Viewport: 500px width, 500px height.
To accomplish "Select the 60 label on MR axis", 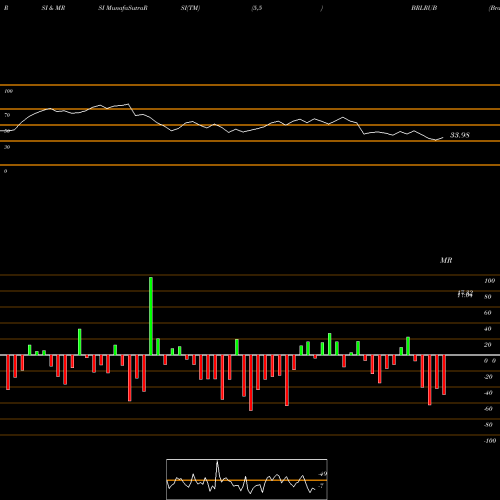I will click(x=488, y=313).
